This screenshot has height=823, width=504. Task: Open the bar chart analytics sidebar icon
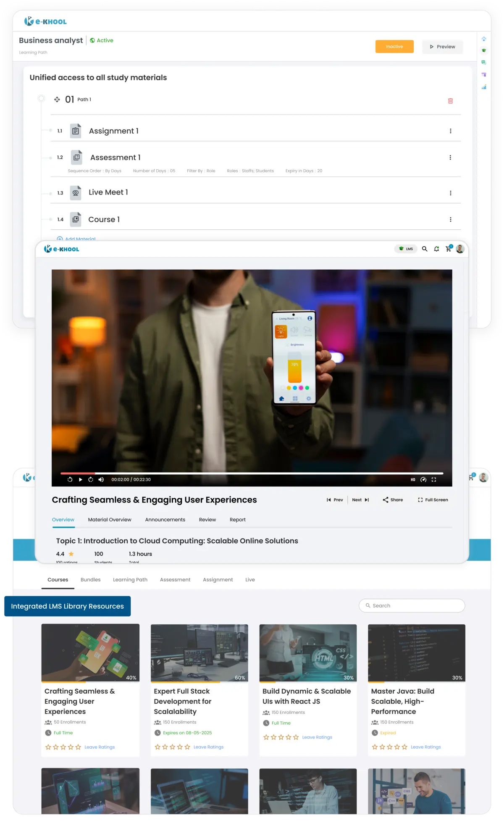484,87
